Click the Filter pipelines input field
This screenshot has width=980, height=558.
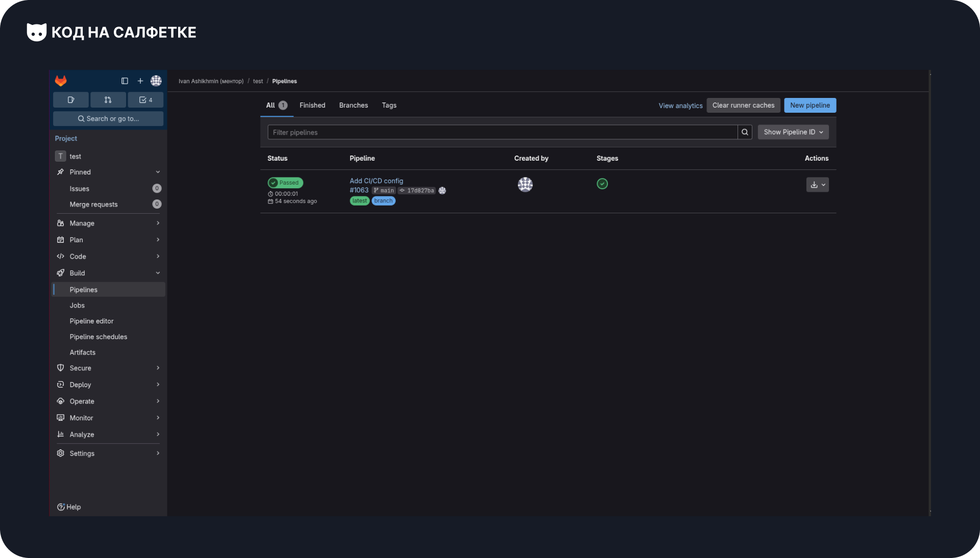pos(502,132)
